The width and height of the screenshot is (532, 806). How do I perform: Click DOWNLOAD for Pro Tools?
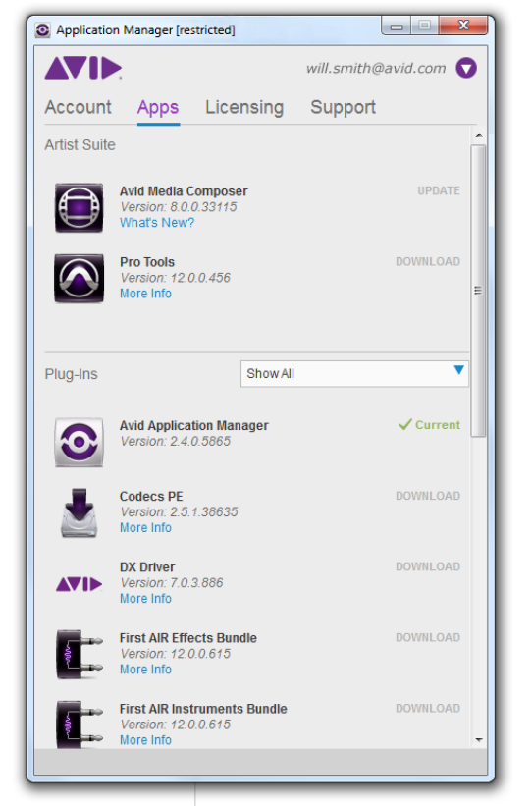(428, 262)
